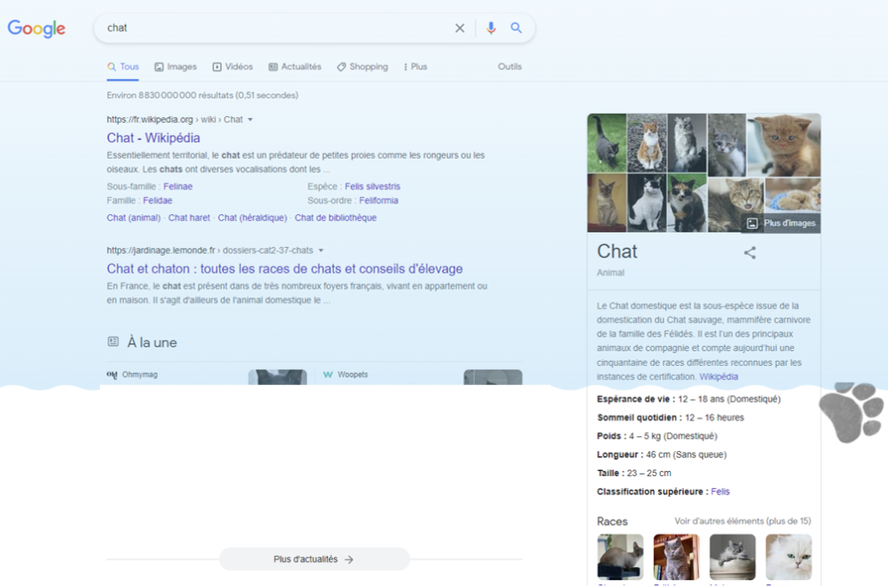Viewport: 888px width, 588px height.
Task: Click the 'Espérance de vie' label
Action: (636, 399)
